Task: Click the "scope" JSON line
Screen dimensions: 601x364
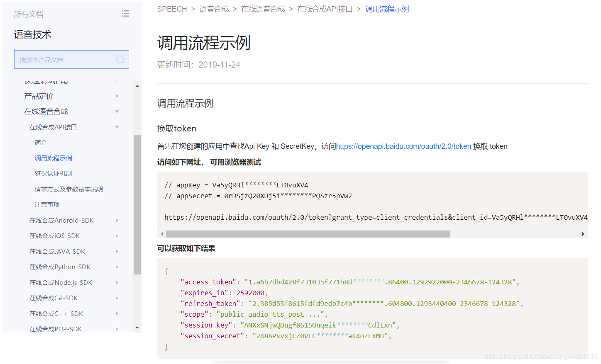Action: 254,315
